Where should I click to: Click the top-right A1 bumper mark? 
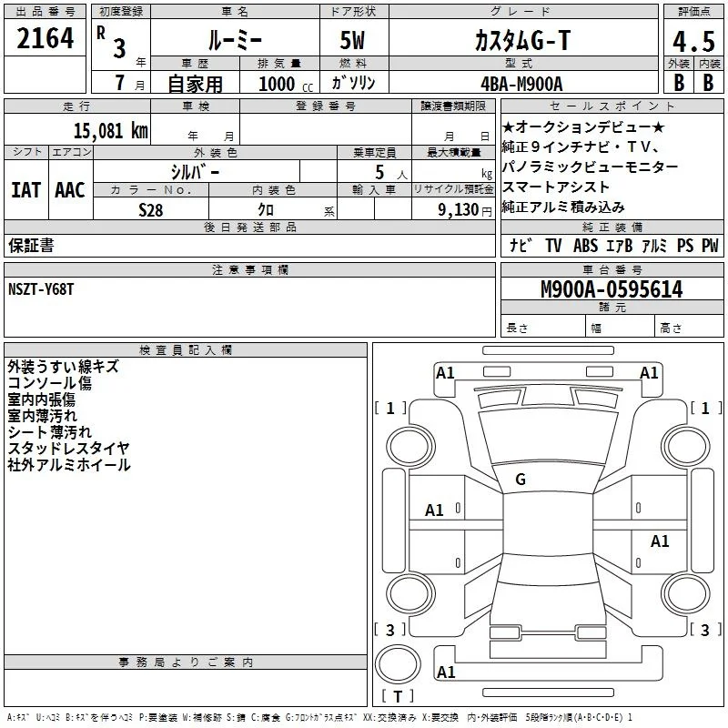pos(649,373)
